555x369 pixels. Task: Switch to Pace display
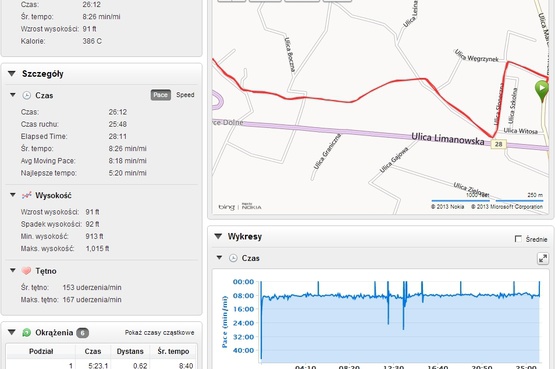(x=161, y=95)
